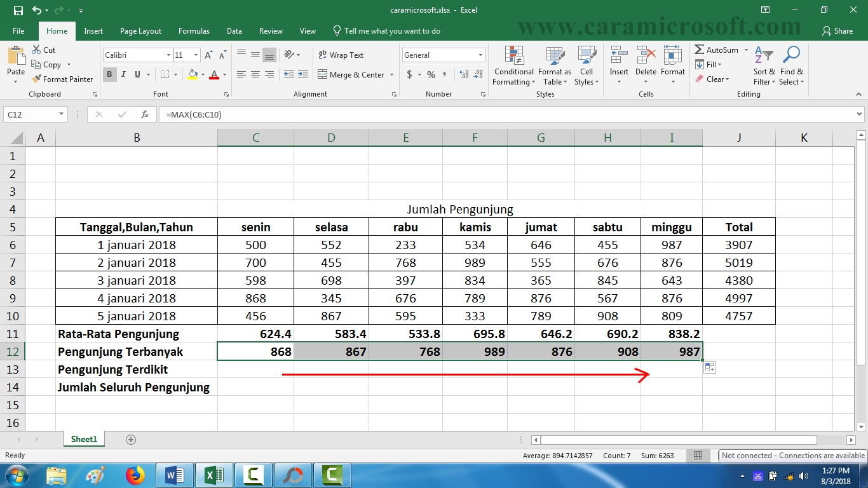Click the AutoSum sigma icon
This screenshot has height=488, width=868.
click(x=700, y=50)
